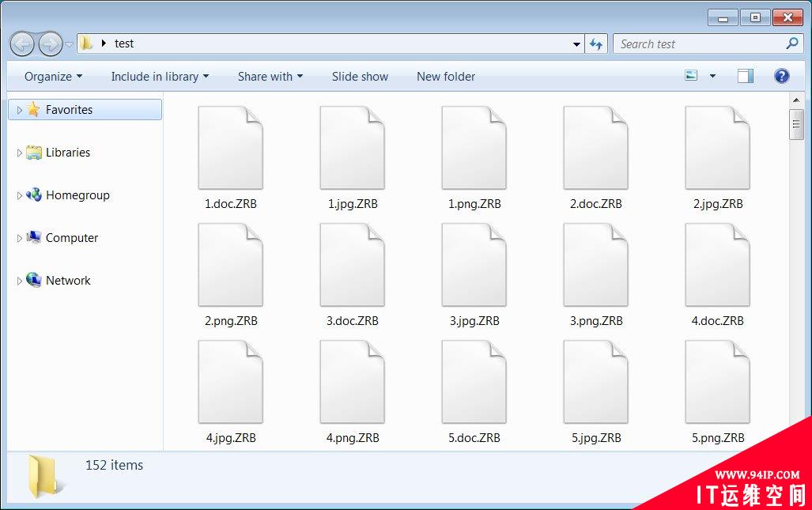
Task: Select Libraries in navigation pane
Action: point(68,153)
